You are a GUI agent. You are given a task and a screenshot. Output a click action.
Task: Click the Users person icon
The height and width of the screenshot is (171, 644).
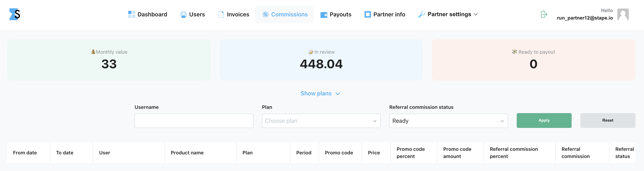pyautogui.click(x=184, y=15)
